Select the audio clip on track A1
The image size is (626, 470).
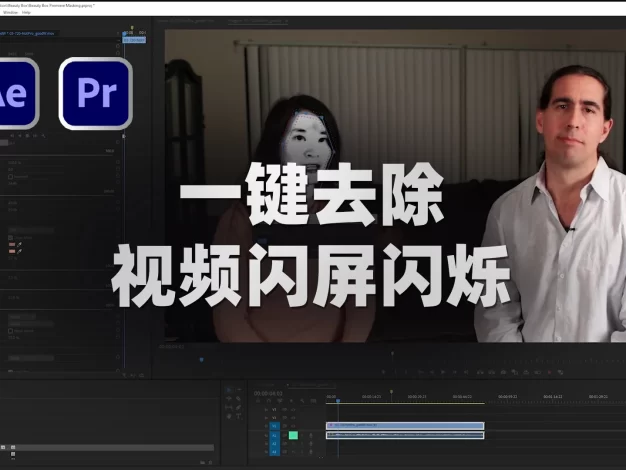(405, 435)
